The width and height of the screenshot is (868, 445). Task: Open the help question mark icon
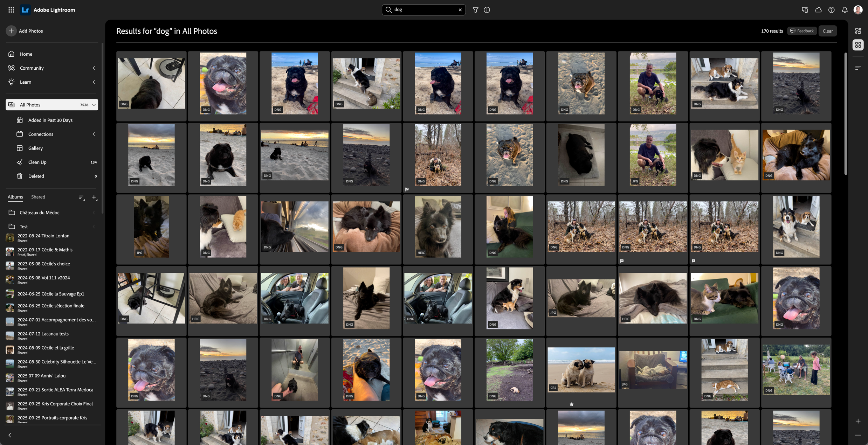click(x=831, y=10)
